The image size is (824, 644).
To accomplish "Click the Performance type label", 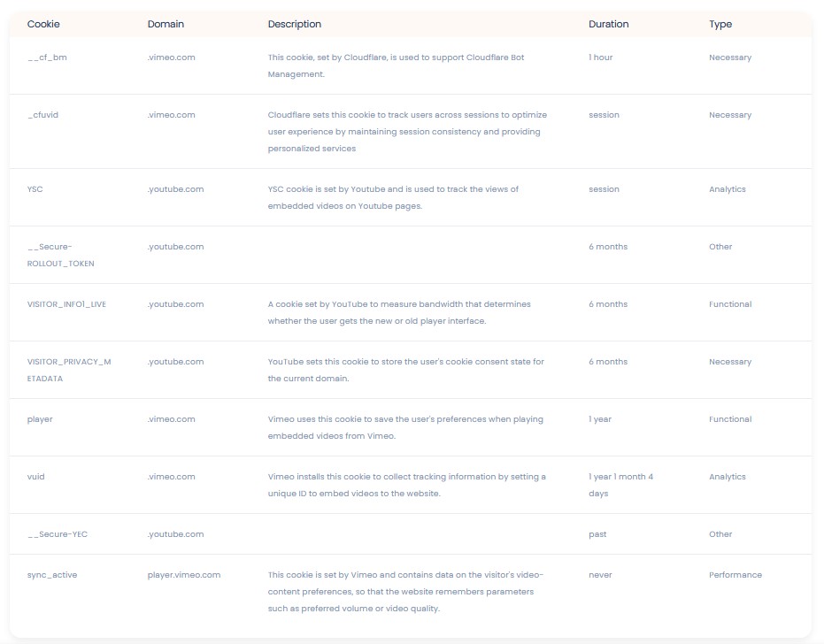I will pos(735,575).
